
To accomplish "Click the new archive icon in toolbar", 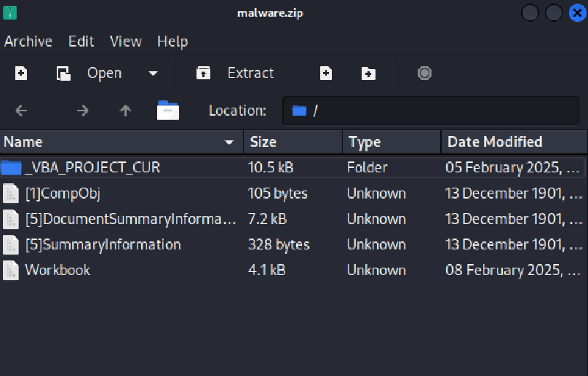I will pyautogui.click(x=21, y=73).
